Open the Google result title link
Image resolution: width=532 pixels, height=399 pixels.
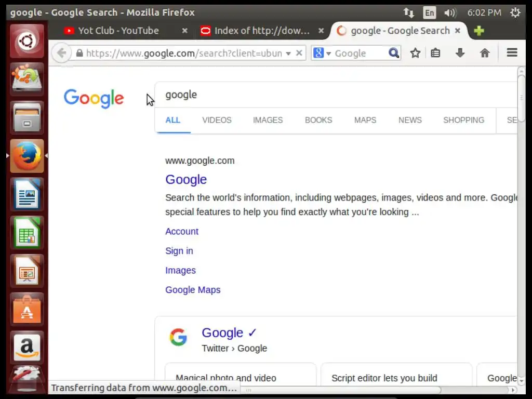(x=186, y=179)
